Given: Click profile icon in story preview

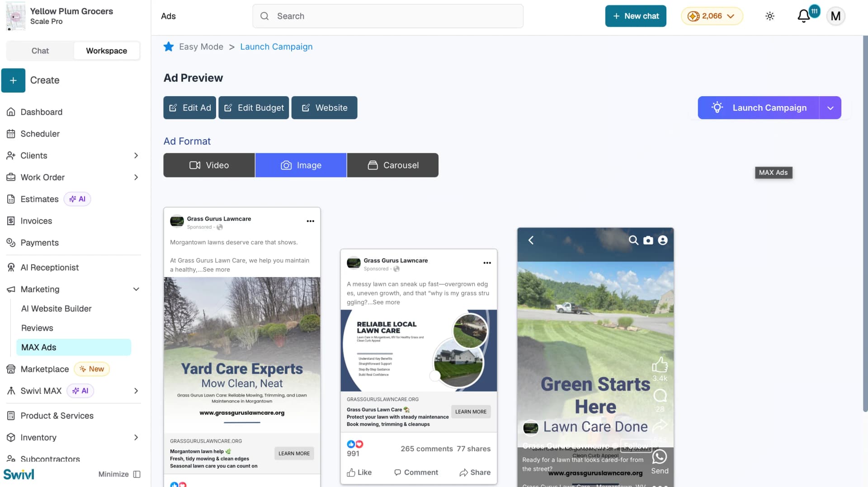Looking at the screenshot, I should (663, 240).
